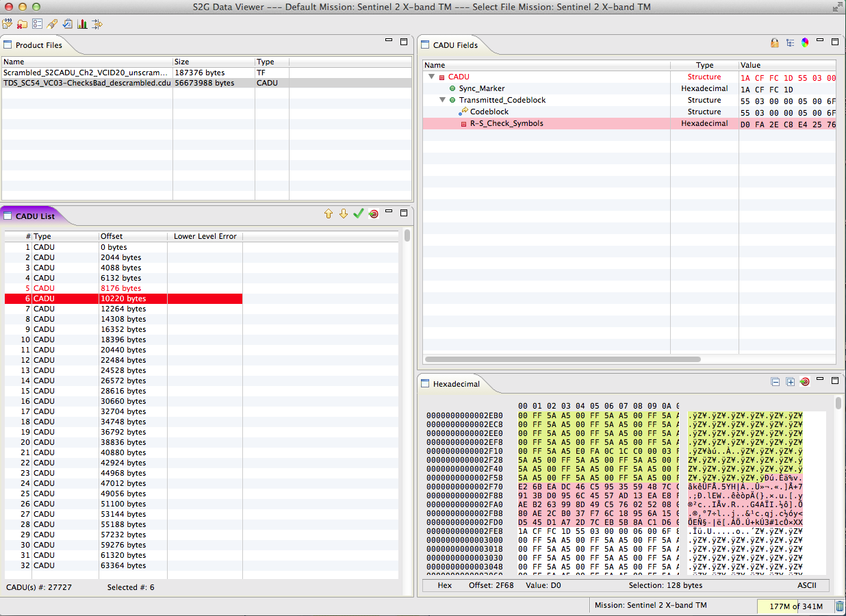The width and height of the screenshot is (846, 616).
Task: Select the Hexadecimal panel tab
Action: [x=456, y=384]
